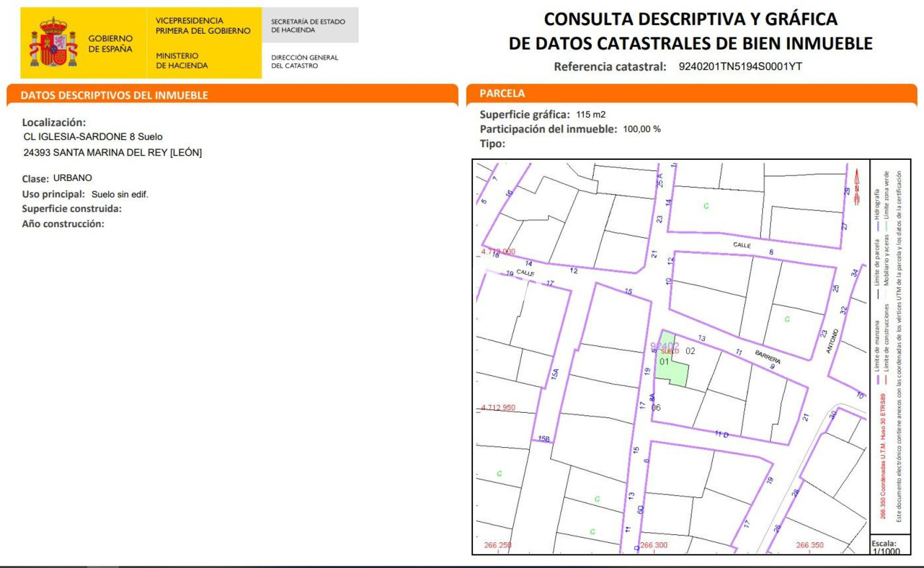Click the MINISTERIO DE HACIENDA banner text
This screenshot has width=924, height=568.
[181, 60]
